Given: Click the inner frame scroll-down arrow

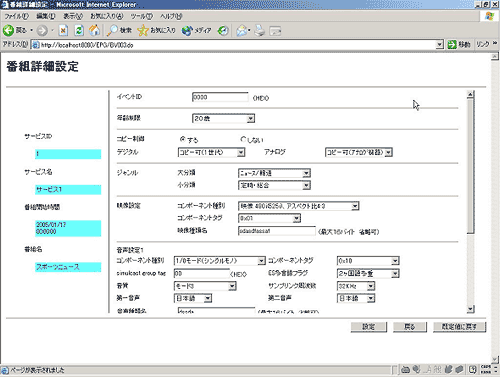Looking at the screenshot, I should (x=470, y=309).
